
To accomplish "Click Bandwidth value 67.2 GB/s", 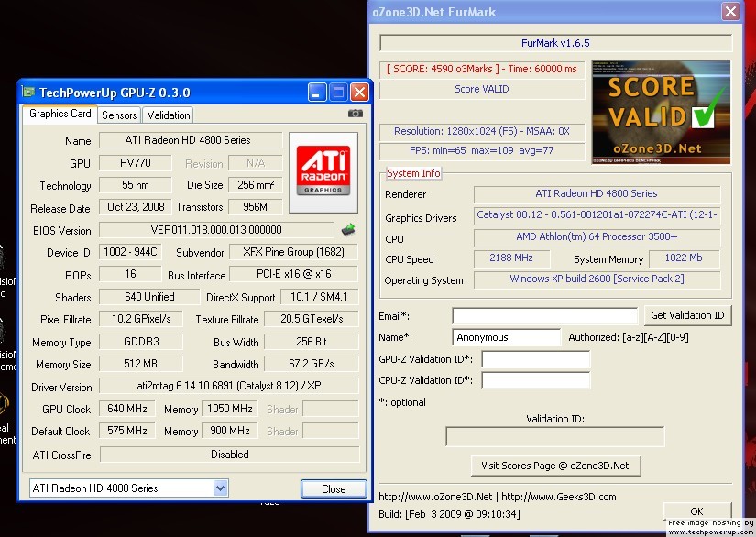I will 312,364.
